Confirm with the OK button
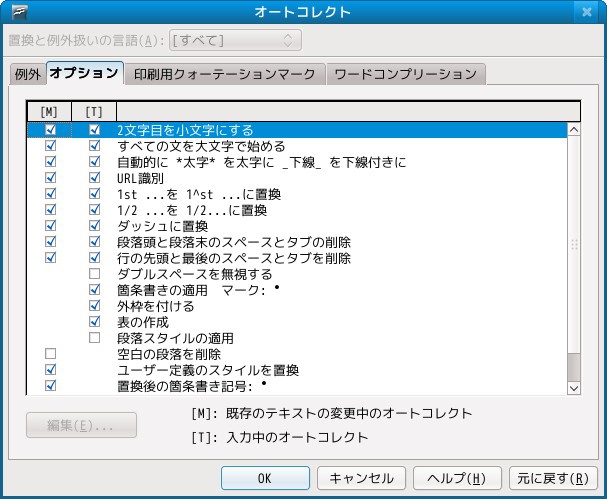 click(265, 478)
